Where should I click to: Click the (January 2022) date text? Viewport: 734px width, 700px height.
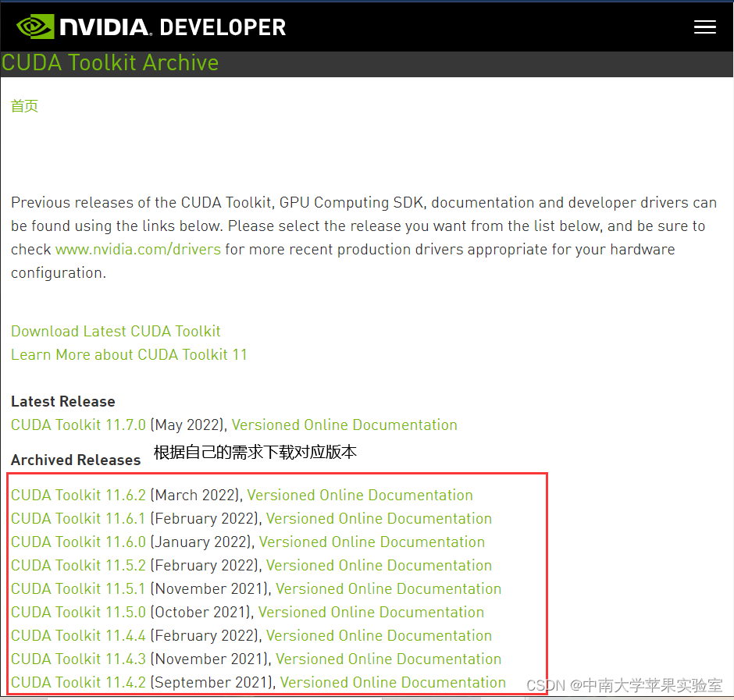coord(201,542)
